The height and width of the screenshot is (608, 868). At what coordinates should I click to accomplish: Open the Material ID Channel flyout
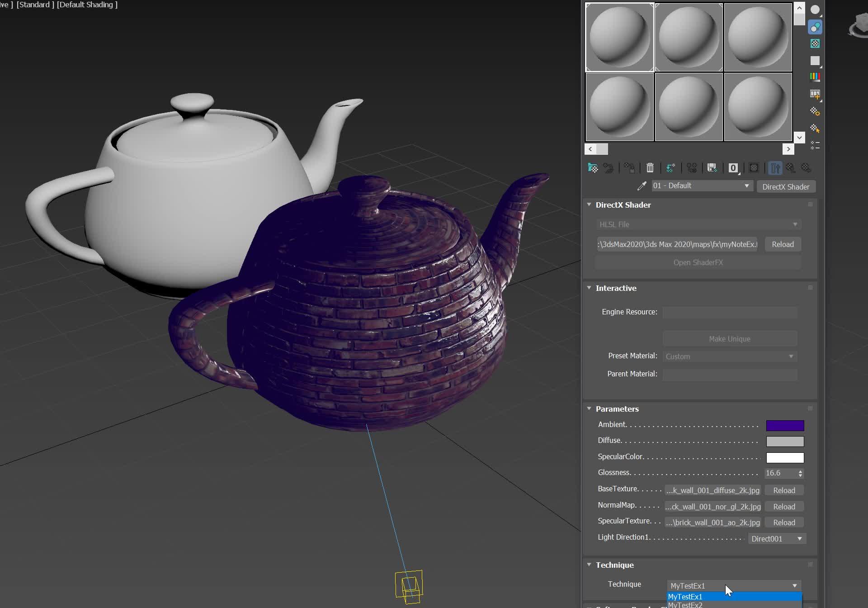(733, 168)
